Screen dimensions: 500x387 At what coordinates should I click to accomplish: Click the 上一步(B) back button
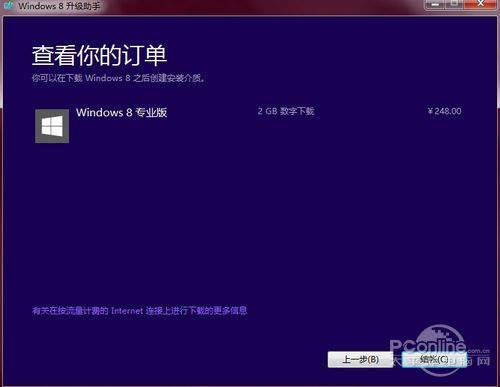click(360, 359)
